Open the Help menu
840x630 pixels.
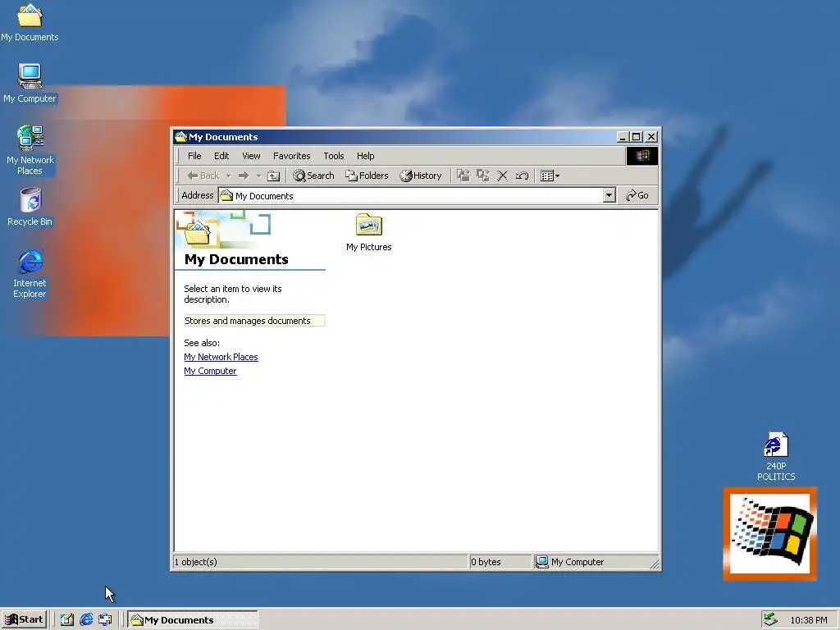coord(365,156)
